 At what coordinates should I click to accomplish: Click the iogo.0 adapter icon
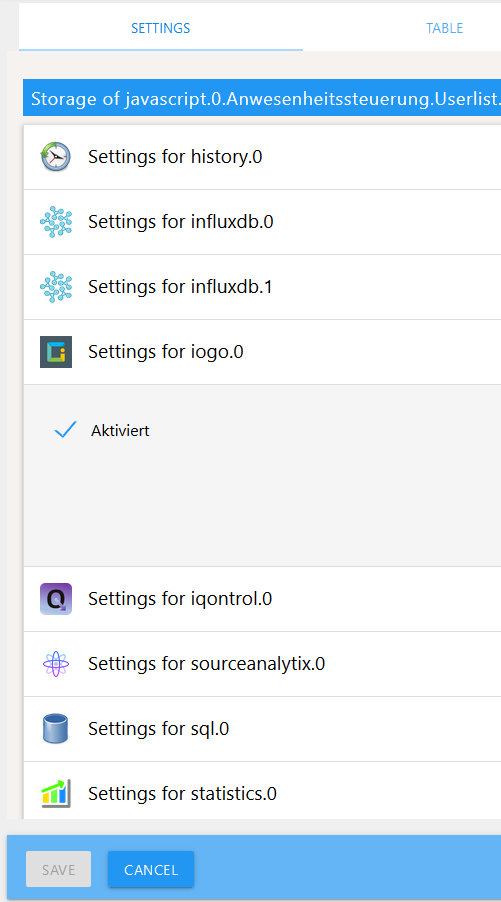(56, 351)
